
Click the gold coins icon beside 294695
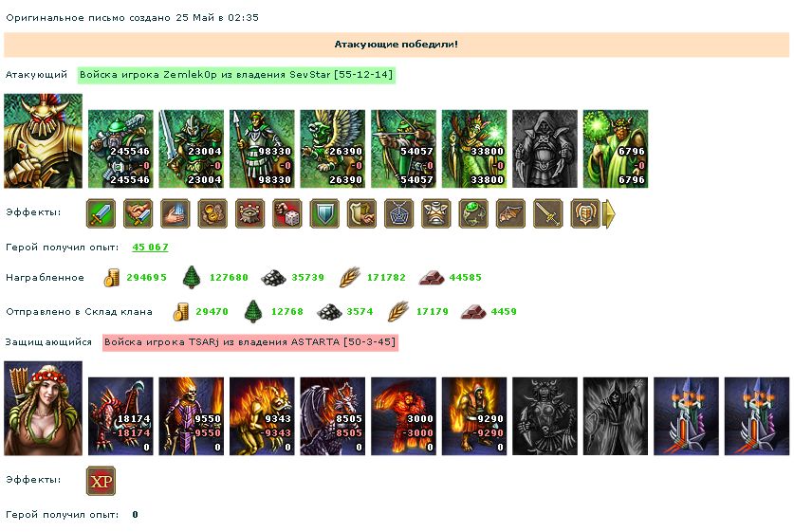(x=111, y=278)
